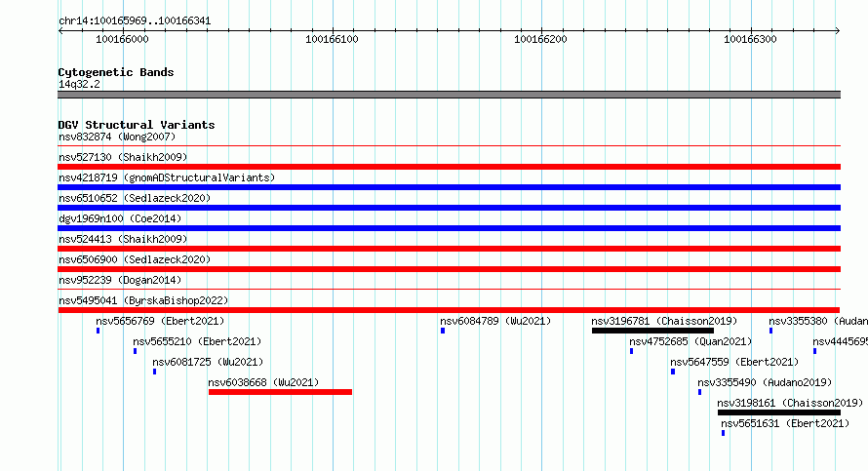Select nsv6506900 (Sedlazeck2020) variant label
Image resolution: width=868 pixels, height=471 pixels.
tap(135, 259)
